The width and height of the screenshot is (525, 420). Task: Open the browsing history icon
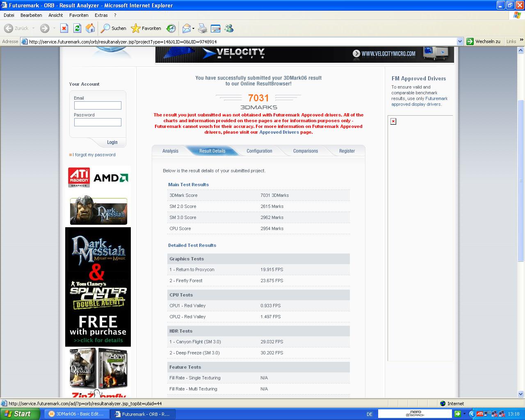[171, 28]
